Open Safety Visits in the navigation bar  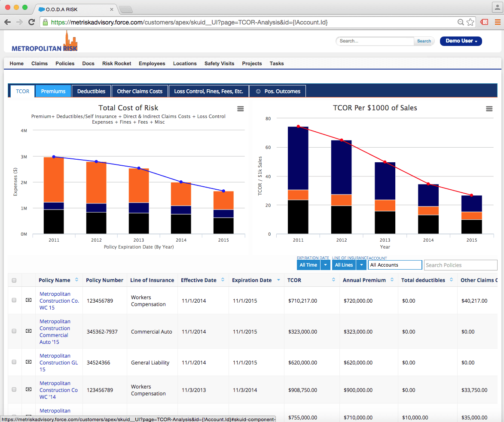pyautogui.click(x=220, y=64)
